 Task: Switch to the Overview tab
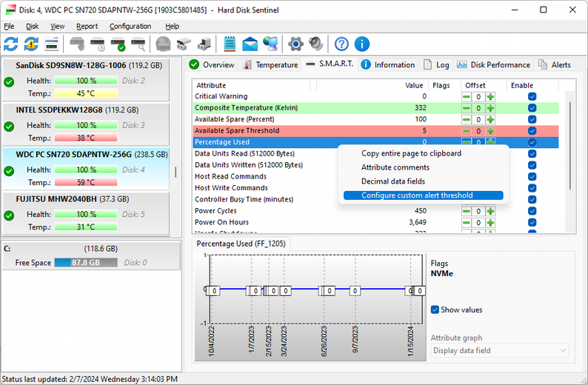click(212, 64)
